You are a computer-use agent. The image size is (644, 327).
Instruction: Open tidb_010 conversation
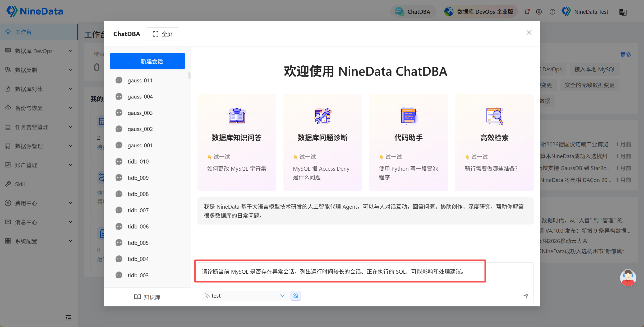[x=148, y=162]
